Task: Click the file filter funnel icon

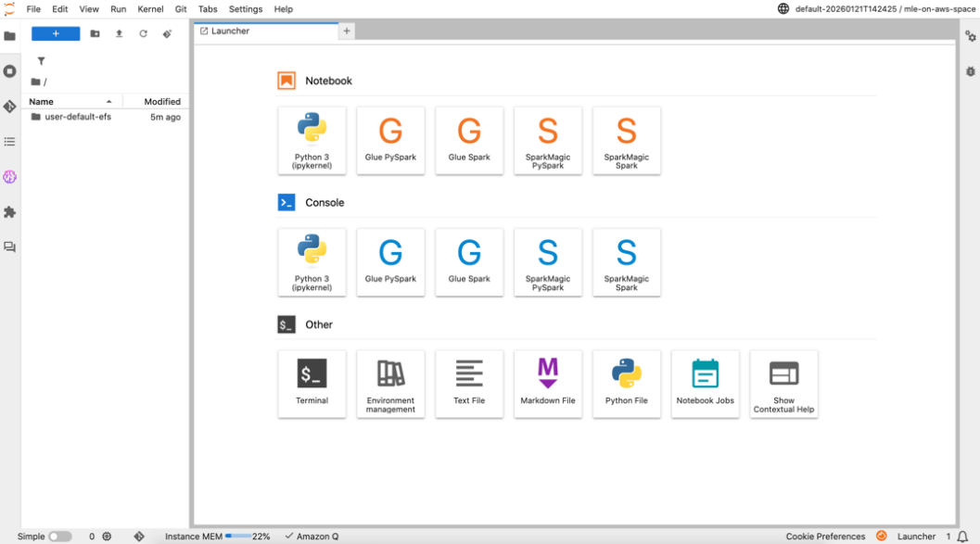Action: (41, 61)
